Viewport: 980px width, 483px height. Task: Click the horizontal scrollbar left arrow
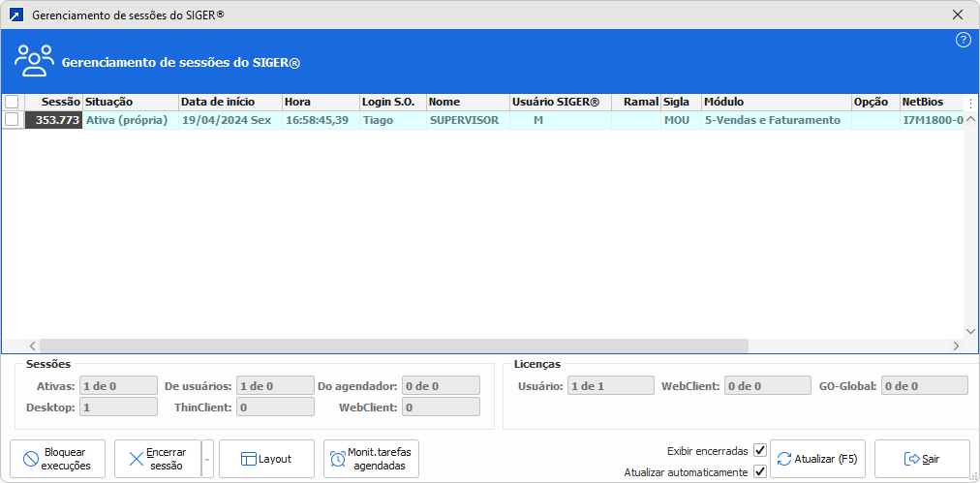[33, 346]
